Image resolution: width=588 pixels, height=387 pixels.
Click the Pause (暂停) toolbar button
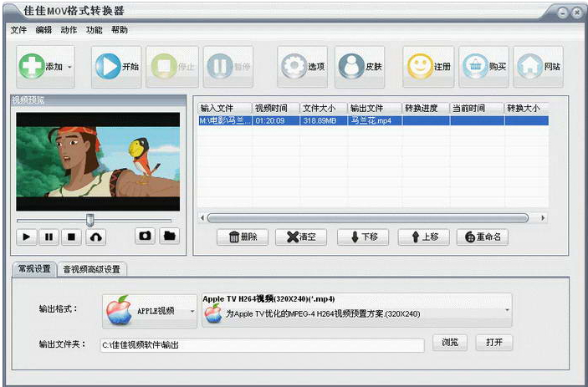pos(228,67)
